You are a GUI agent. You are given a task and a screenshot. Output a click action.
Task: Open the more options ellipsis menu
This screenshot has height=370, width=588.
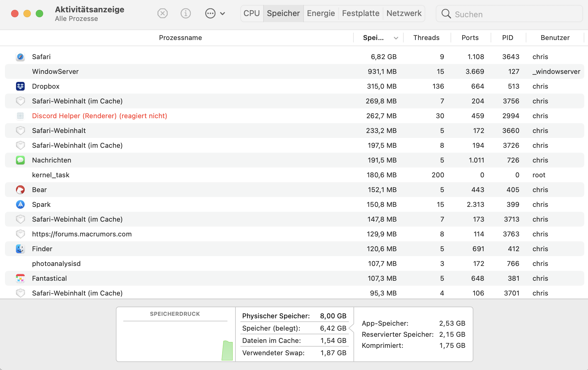tap(215, 14)
